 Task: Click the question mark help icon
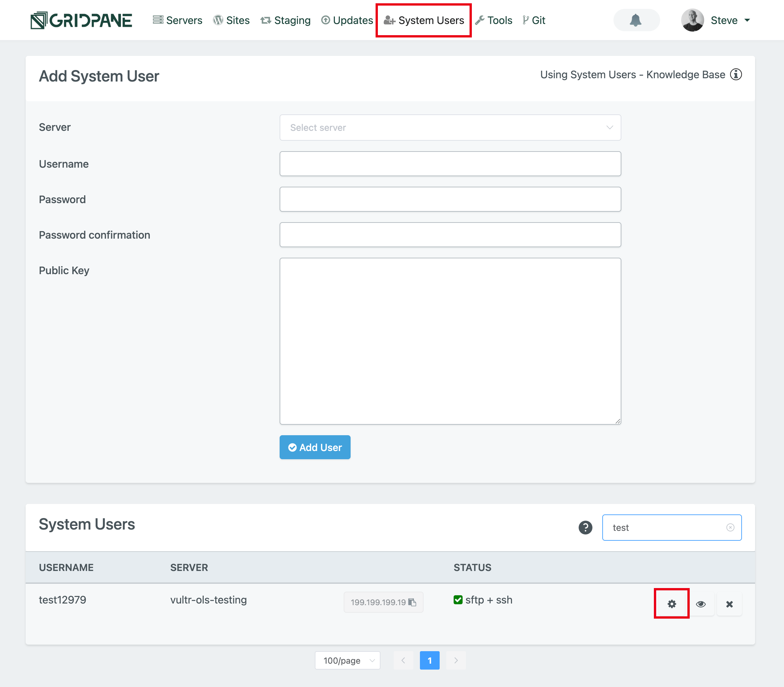pos(585,528)
